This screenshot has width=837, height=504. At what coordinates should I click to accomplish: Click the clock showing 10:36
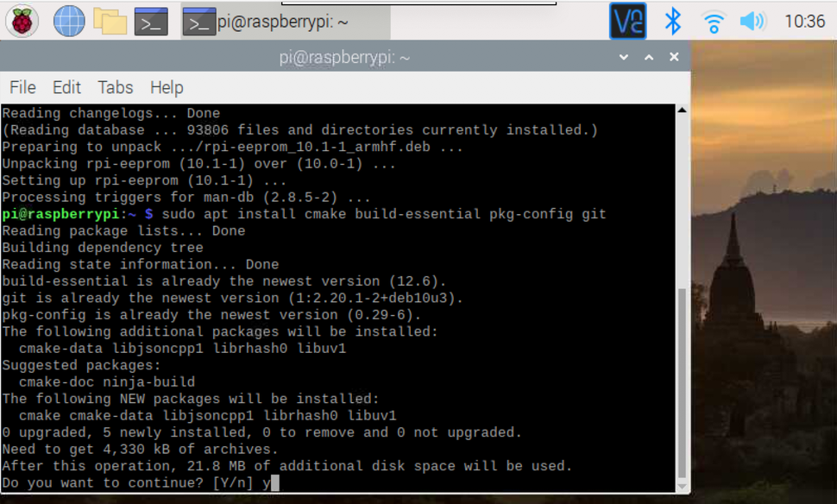pos(804,21)
